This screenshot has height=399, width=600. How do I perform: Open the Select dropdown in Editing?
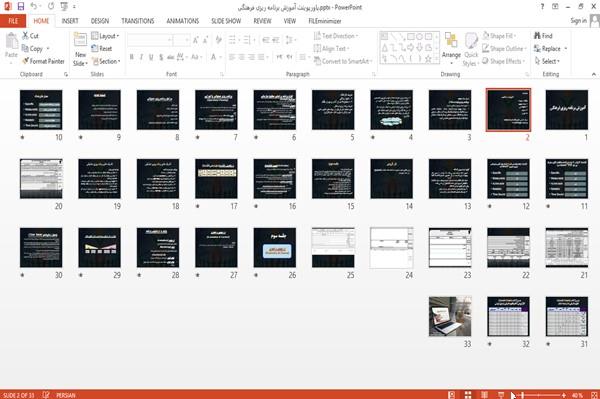pos(547,61)
